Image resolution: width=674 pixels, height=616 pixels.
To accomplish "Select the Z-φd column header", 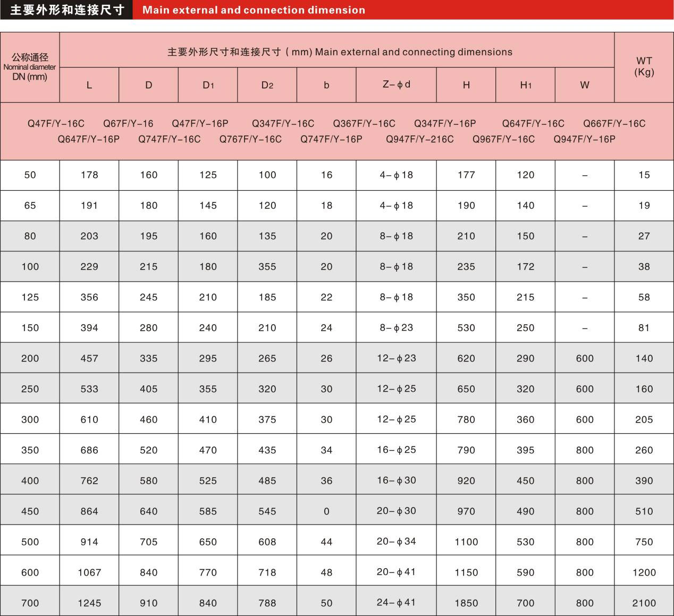I will coord(396,85).
